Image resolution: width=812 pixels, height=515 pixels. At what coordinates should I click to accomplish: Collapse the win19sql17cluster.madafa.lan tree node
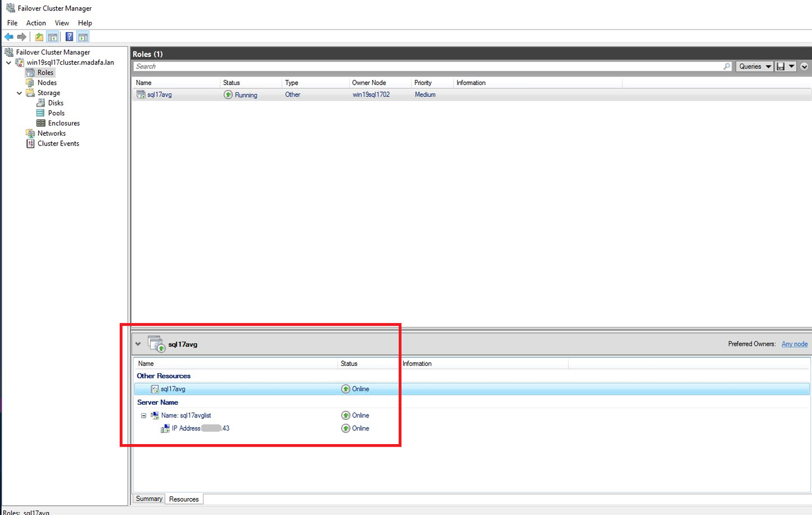(x=8, y=62)
